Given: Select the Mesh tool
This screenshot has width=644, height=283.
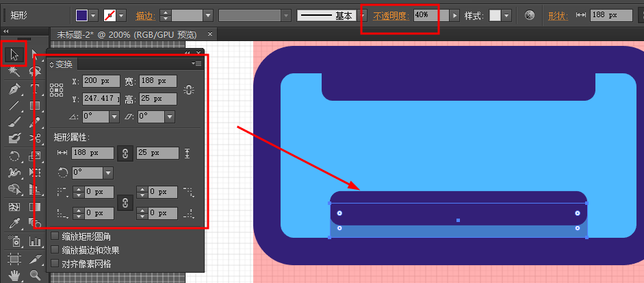Looking at the screenshot, I should [14, 206].
